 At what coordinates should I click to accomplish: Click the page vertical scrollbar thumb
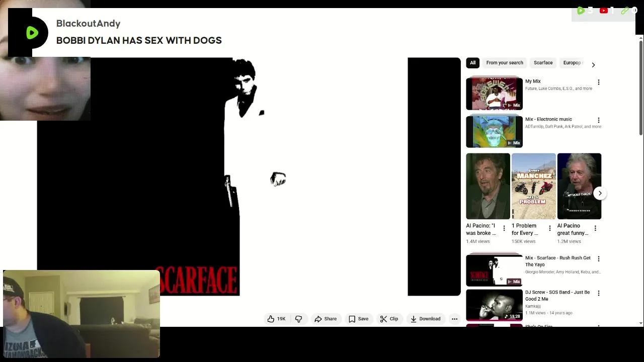641,88
